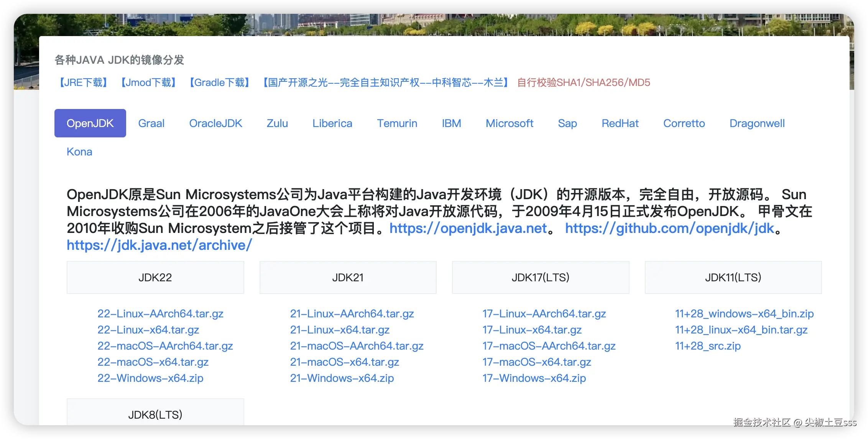Switch to the Temurin tab
The height and width of the screenshot is (439, 868).
(397, 123)
